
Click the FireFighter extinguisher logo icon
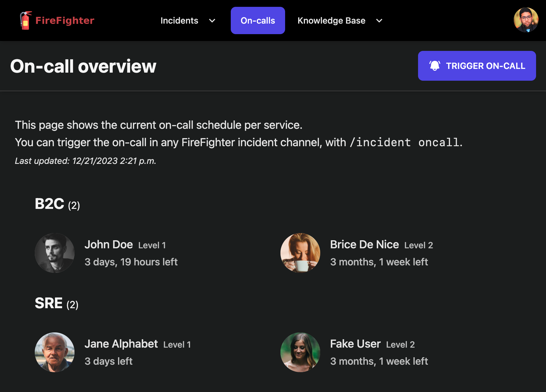26,20
